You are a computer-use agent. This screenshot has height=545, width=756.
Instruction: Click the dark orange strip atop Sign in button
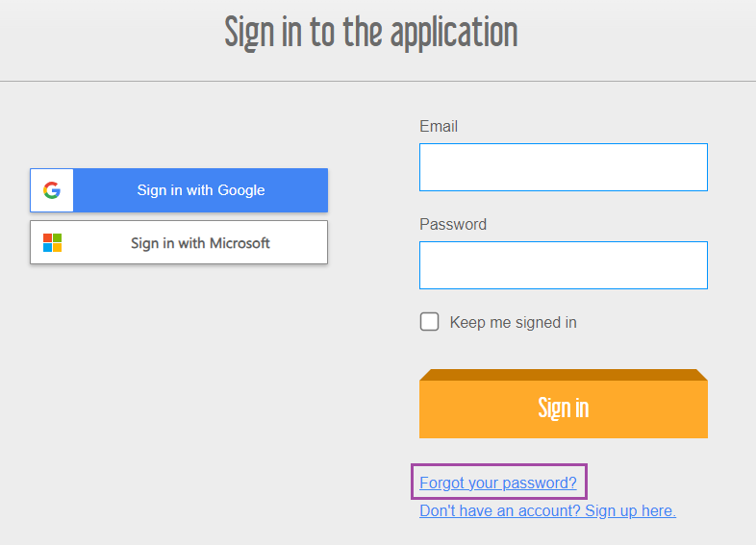click(563, 375)
